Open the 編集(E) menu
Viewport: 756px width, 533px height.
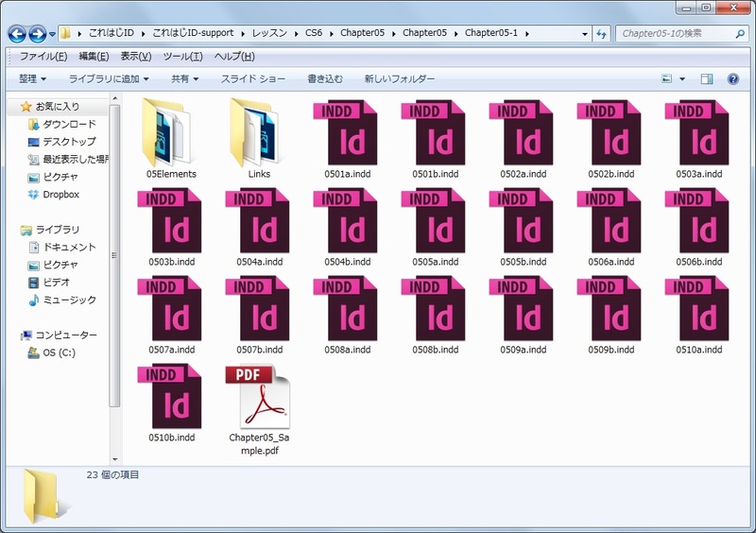point(94,57)
